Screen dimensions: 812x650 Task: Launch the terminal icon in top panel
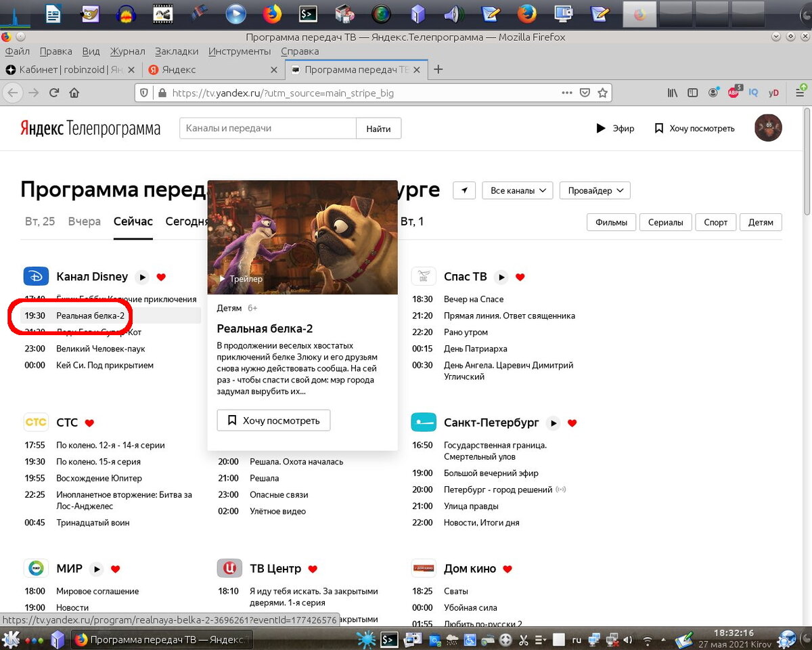click(x=309, y=13)
